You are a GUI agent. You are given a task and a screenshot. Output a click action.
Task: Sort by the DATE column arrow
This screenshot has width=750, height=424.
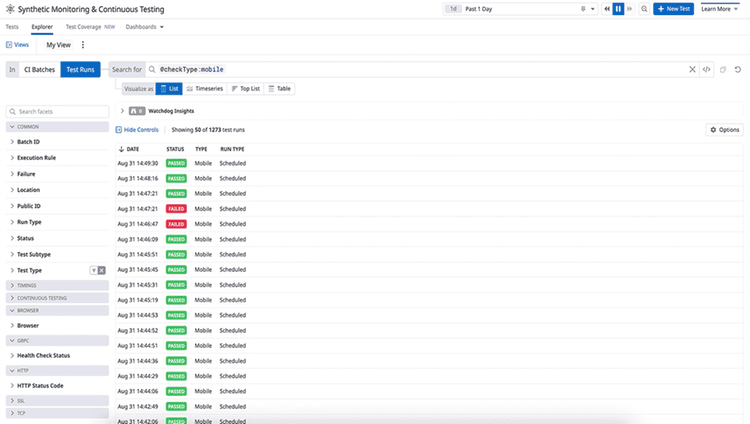[121, 149]
